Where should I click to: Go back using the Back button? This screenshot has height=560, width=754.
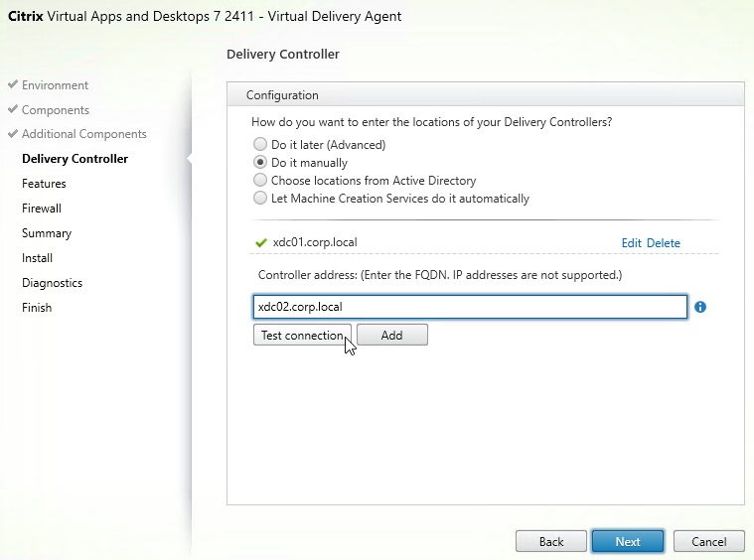pyautogui.click(x=551, y=542)
